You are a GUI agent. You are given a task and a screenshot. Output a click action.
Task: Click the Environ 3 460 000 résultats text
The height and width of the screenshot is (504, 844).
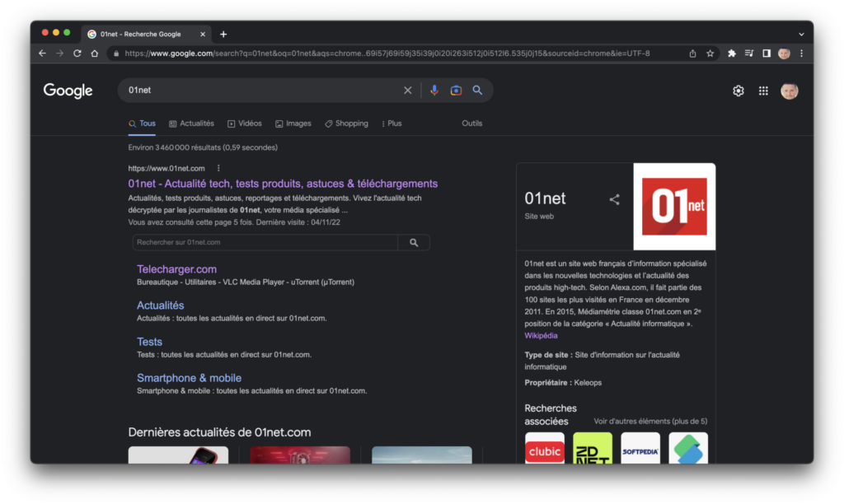pyautogui.click(x=203, y=147)
